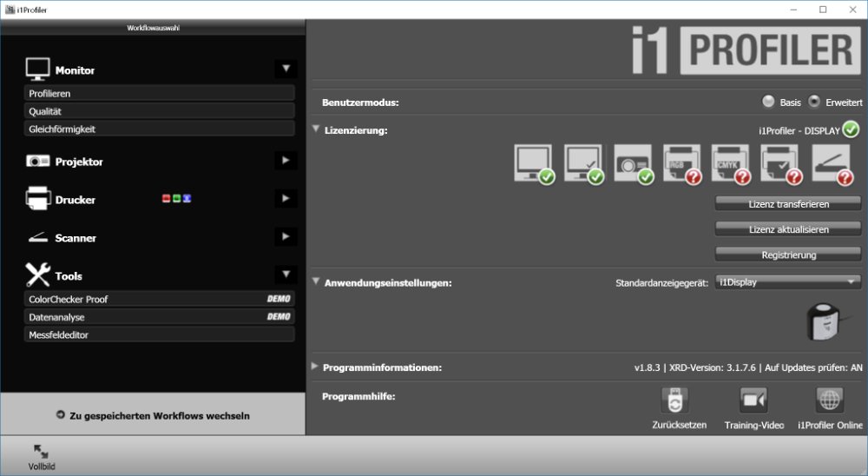Collapse the Anwendungseinstellungen section triangle

[x=316, y=281]
